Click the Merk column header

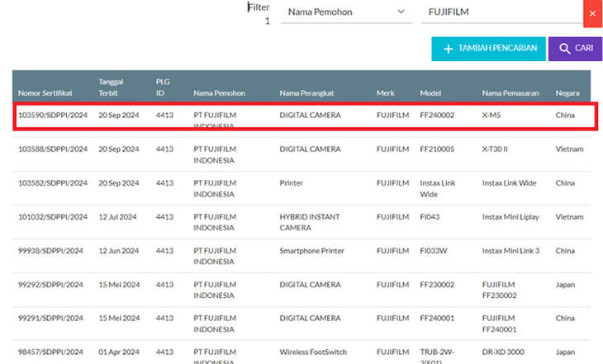pyautogui.click(x=385, y=93)
